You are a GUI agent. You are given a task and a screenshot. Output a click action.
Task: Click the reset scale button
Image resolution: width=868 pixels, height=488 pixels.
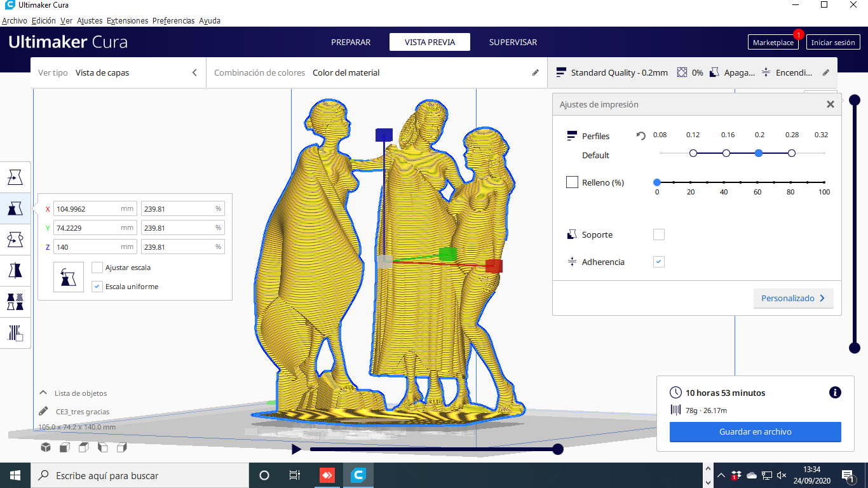click(69, 277)
